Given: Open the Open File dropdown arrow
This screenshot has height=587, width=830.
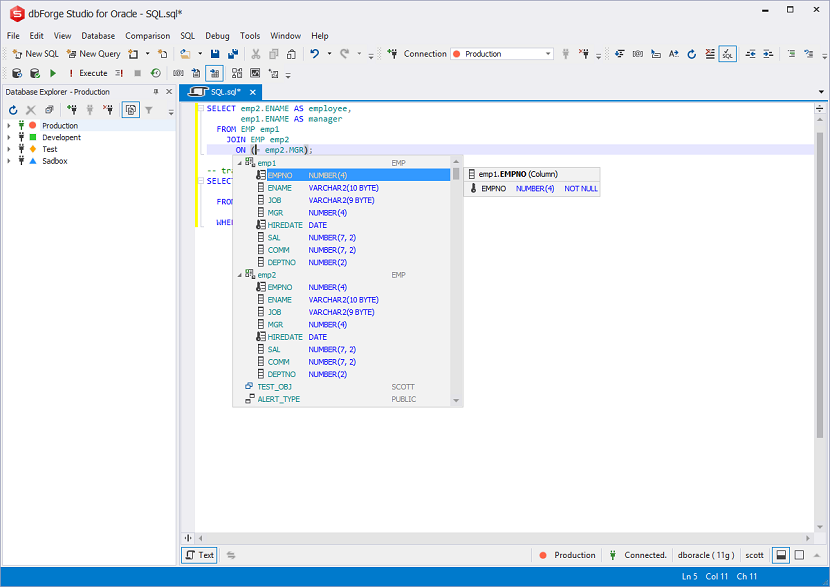Looking at the screenshot, I should point(200,54).
